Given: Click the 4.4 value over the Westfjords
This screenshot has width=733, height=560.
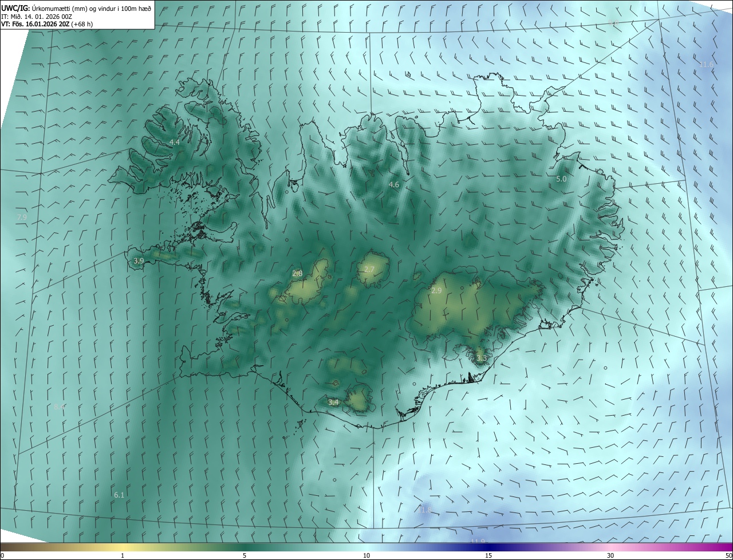Looking at the screenshot, I should click(x=175, y=142).
